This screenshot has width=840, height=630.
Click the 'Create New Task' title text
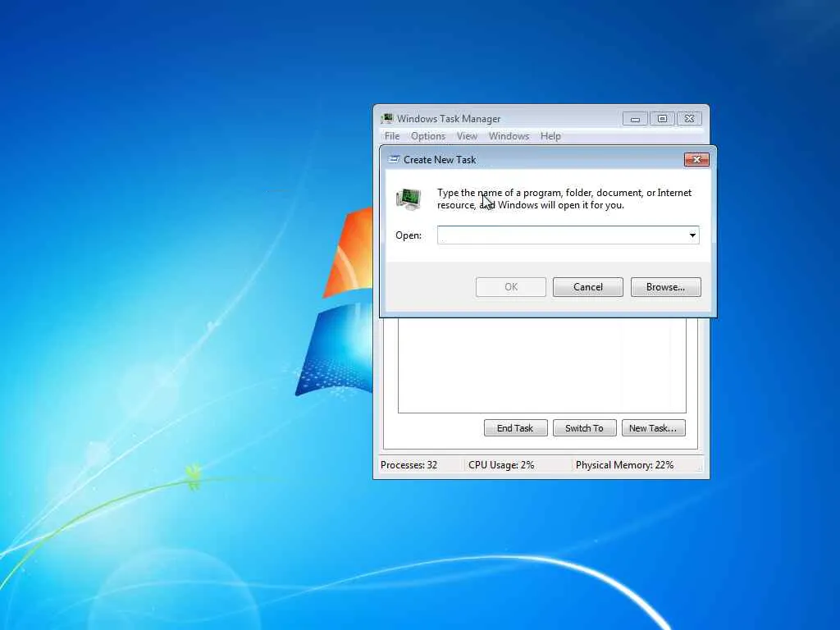pos(440,160)
